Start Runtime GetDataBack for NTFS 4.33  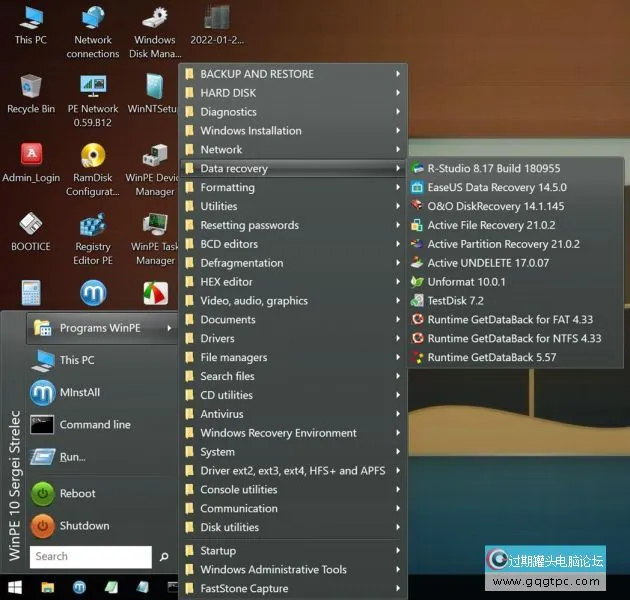point(514,339)
